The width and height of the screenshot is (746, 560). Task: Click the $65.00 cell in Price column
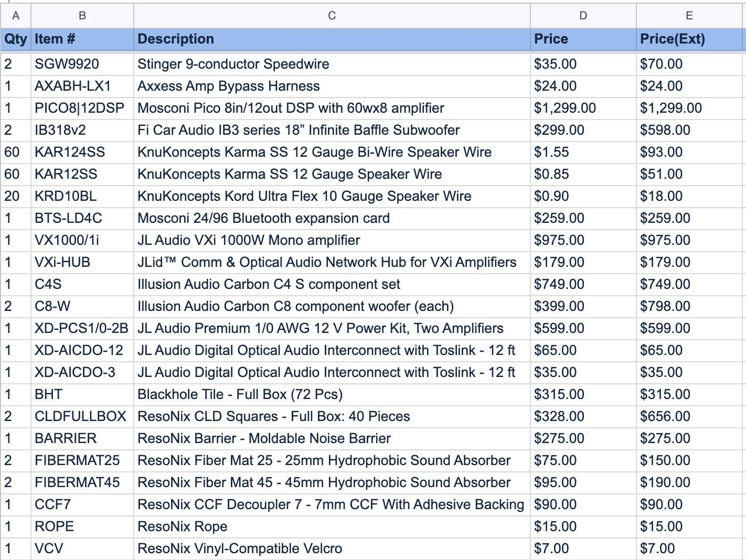coord(583,350)
